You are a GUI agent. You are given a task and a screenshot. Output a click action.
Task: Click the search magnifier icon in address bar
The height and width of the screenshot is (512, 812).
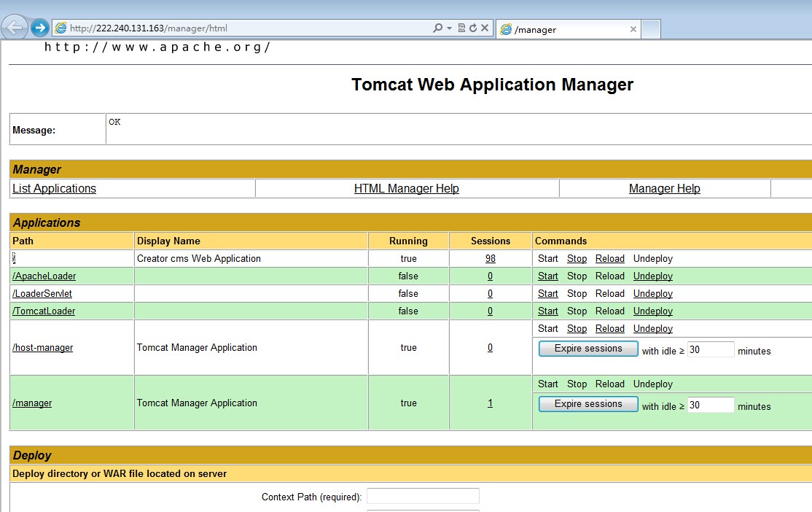pyautogui.click(x=437, y=28)
